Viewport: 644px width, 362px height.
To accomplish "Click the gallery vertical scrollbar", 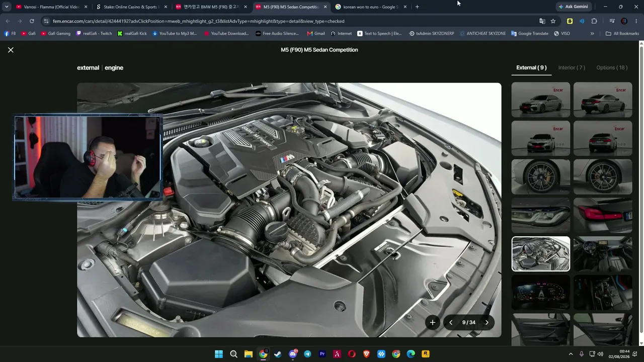I will pyautogui.click(x=641, y=190).
